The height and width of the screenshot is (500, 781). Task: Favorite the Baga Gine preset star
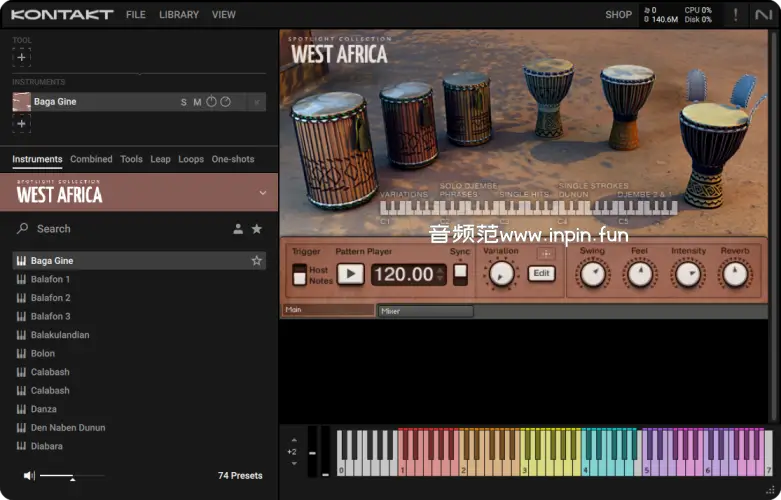[257, 261]
